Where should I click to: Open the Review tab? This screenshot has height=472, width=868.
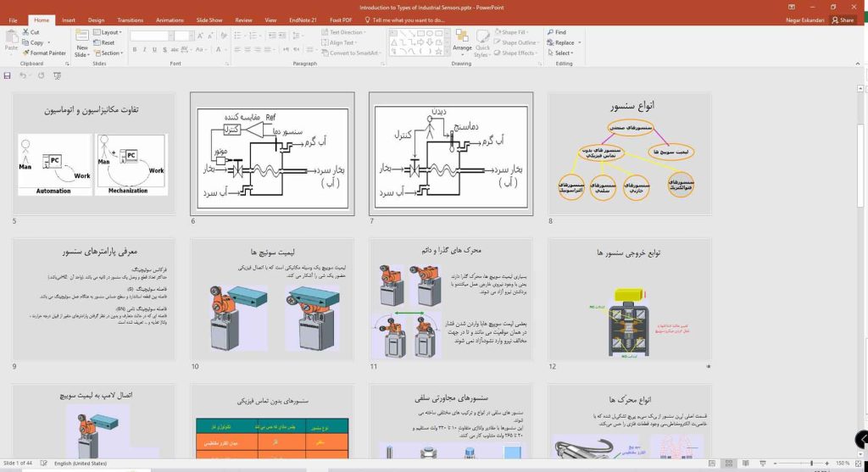pyautogui.click(x=243, y=20)
